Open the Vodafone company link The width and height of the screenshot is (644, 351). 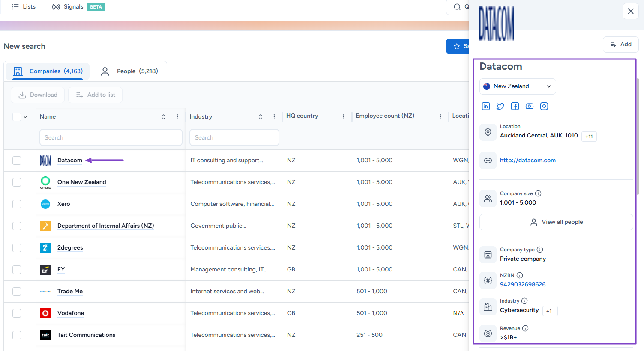(x=71, y=313)
